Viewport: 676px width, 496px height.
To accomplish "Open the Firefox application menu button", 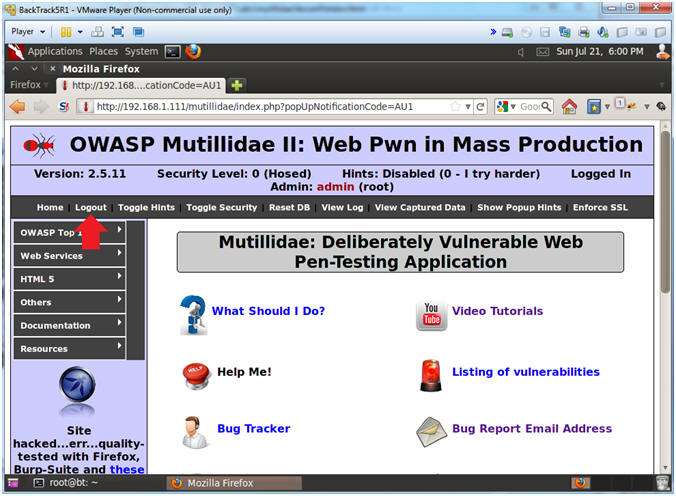I will [28, 85].
